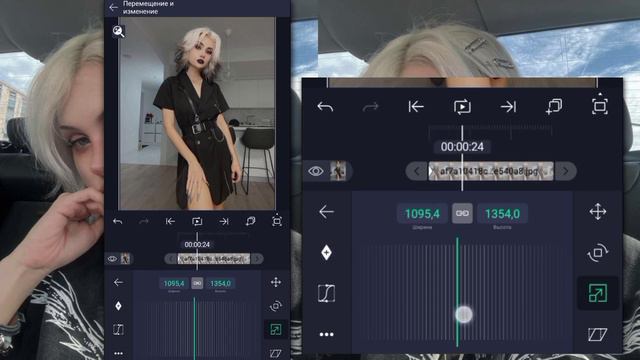Back arrow in small editor panel
This screenshot has height=360, width=640.
tap(118, 282)
